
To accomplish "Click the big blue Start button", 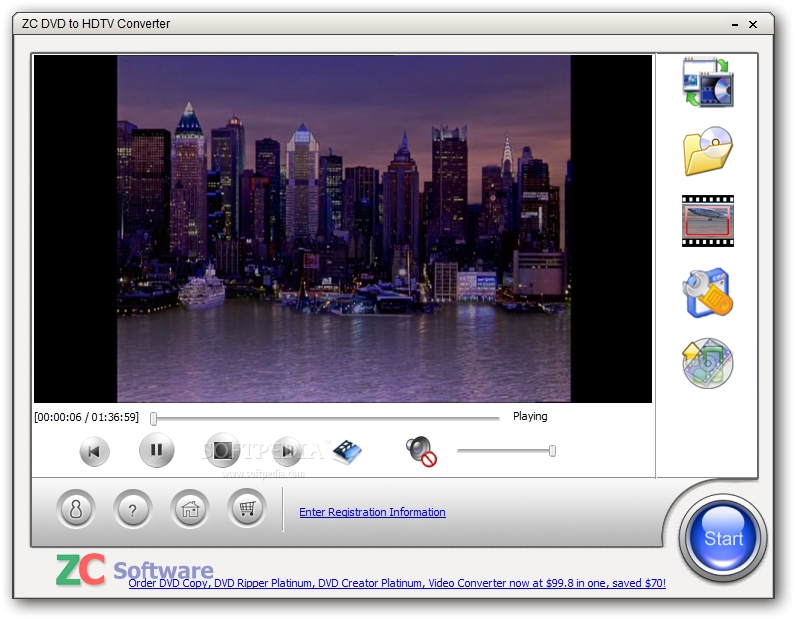I will coord(723,538).
